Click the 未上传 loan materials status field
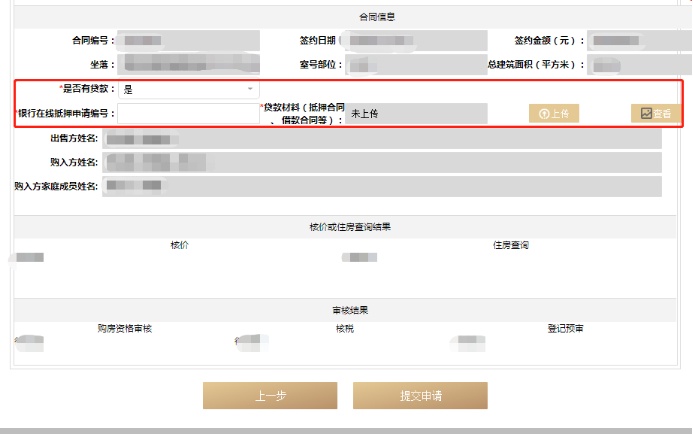 coord(416,113)
